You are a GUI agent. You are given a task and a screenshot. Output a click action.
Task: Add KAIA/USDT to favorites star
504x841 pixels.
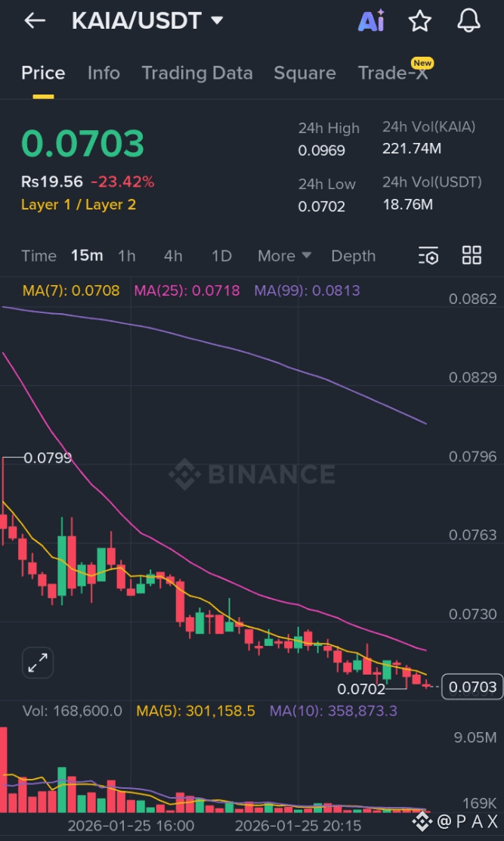tap(420, 21)
